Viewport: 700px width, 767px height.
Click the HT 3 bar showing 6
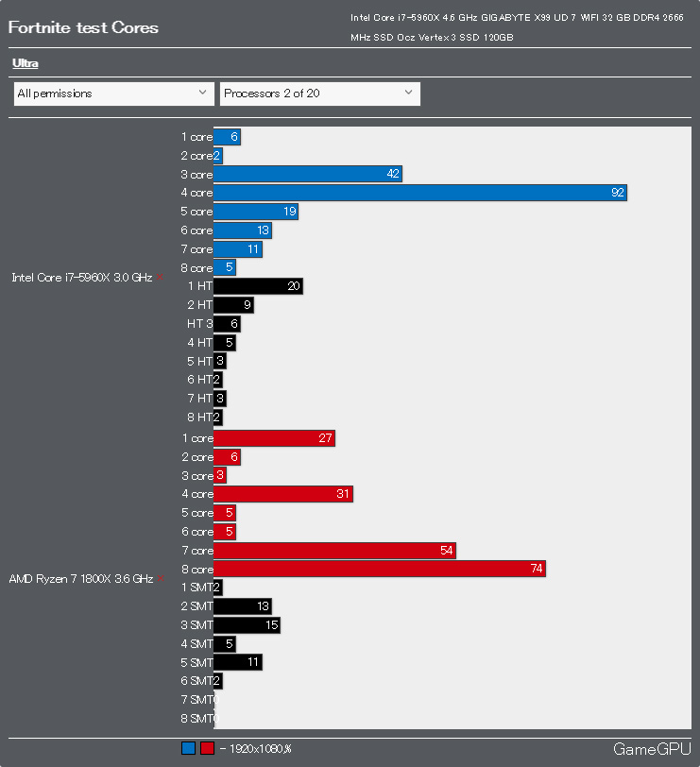pos(227,324)
